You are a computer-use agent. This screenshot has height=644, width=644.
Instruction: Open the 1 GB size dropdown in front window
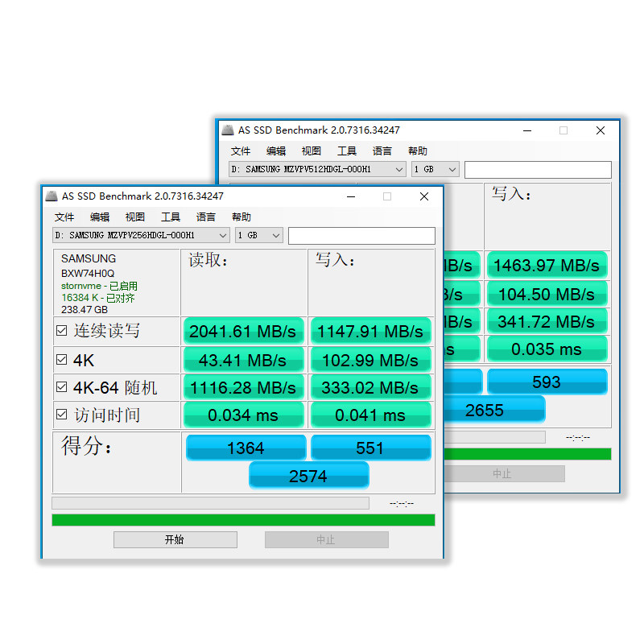pos(259,235)
